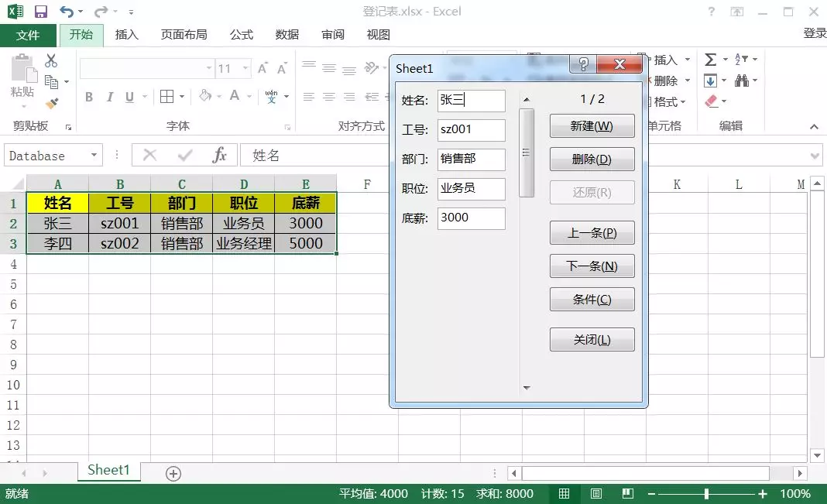Open the 插入 ribbon tab

pos(126,35)
